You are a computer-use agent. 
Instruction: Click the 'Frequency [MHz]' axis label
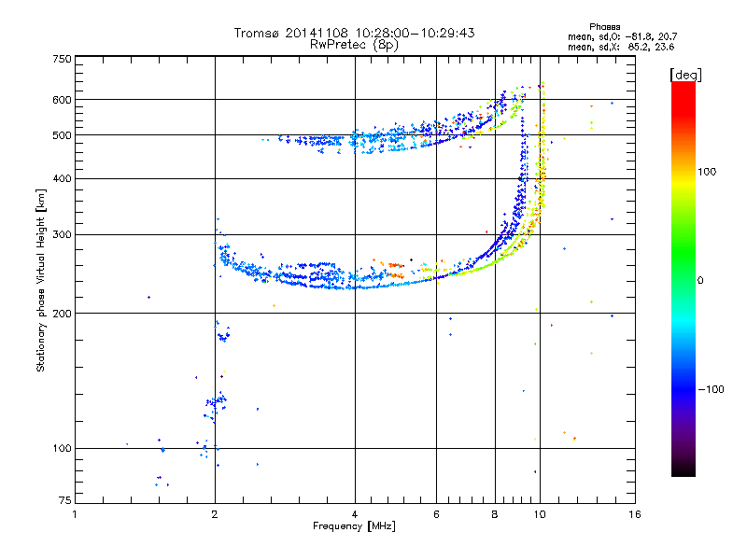[354, 526]
